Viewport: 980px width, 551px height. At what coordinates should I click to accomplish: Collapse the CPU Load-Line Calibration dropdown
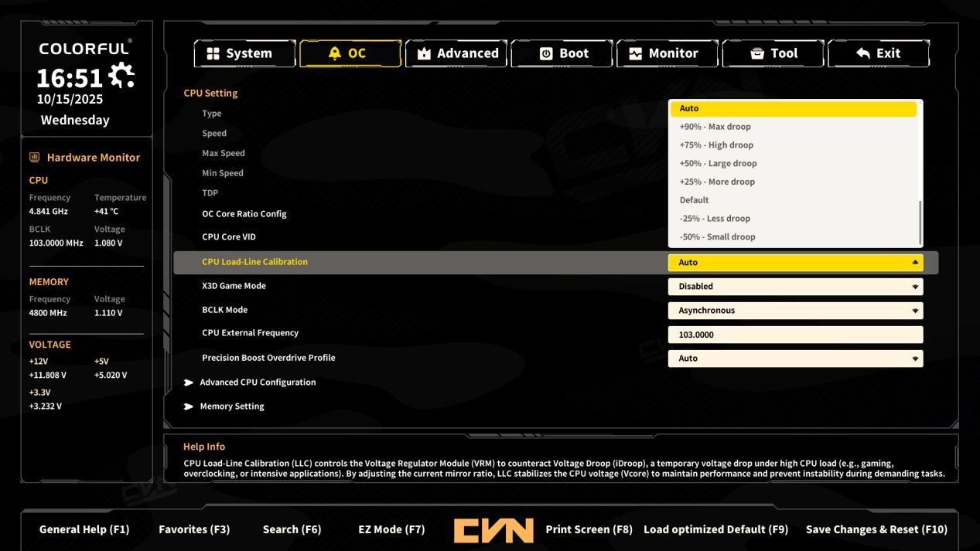795,263
